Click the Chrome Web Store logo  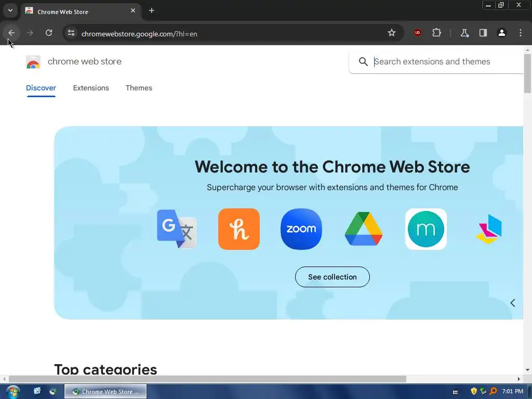tap(33, 62)
